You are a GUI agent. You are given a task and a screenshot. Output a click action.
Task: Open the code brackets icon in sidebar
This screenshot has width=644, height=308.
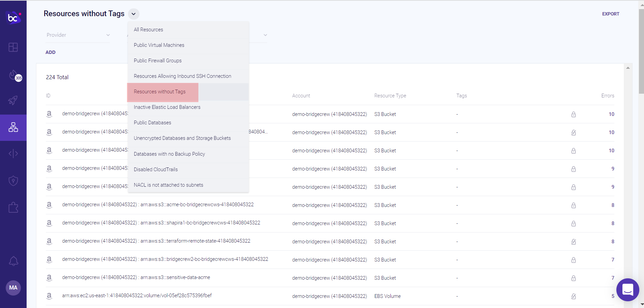(x=13, y=154)
